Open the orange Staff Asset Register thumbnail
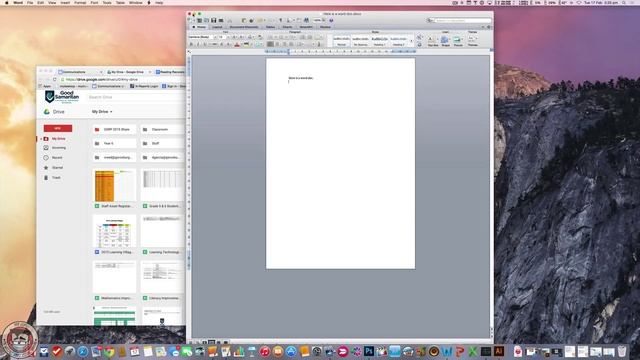 point(114,186)
